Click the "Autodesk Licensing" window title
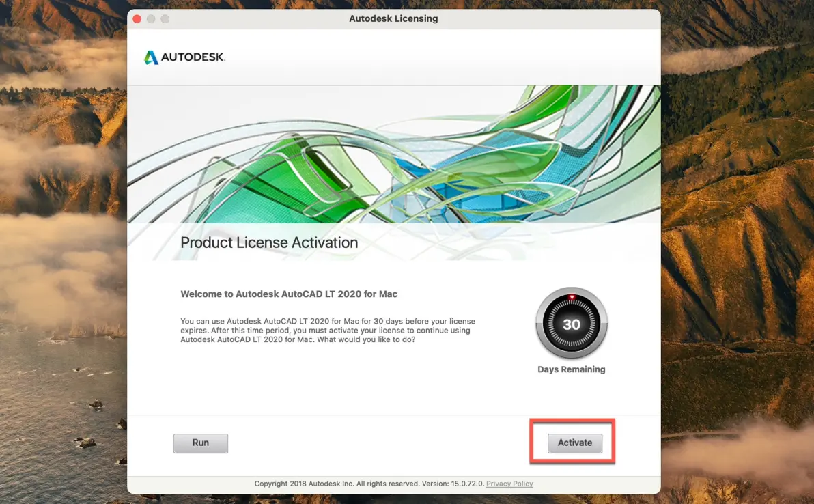814x504 pixels. (393, 18)
